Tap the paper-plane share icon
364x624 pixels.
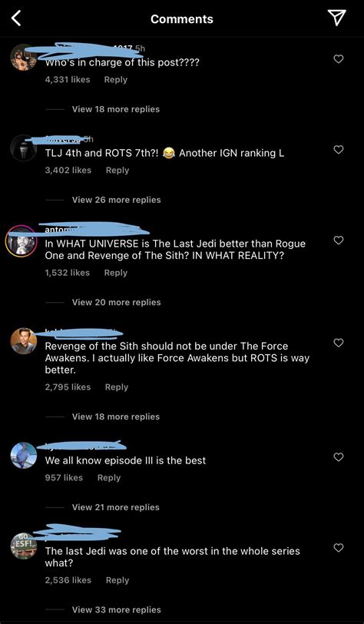336,18
